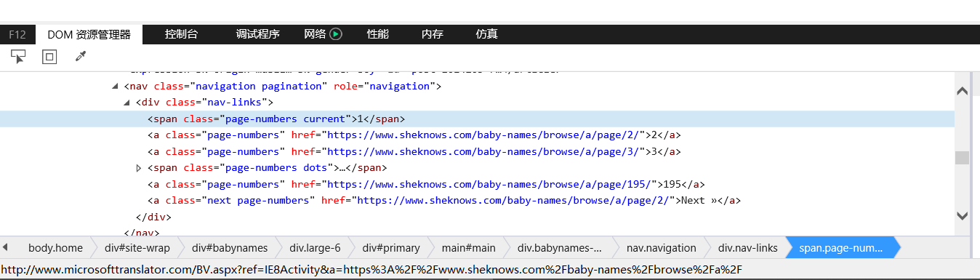Switch to the DOM 资源管理器 tab

pyautogui.click(x=89, y=34)
